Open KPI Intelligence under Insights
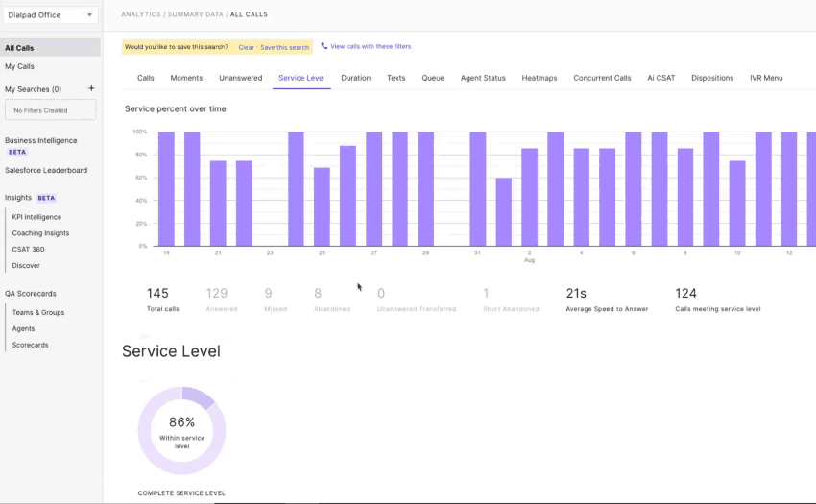The height and width of the screenshot is (504, 816). click(36, 217)
